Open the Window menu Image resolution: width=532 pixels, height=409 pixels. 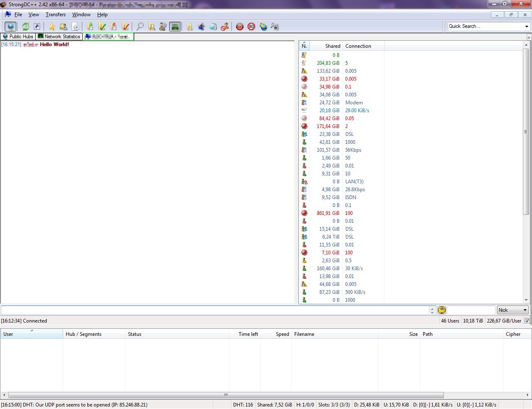coord(81,15)
